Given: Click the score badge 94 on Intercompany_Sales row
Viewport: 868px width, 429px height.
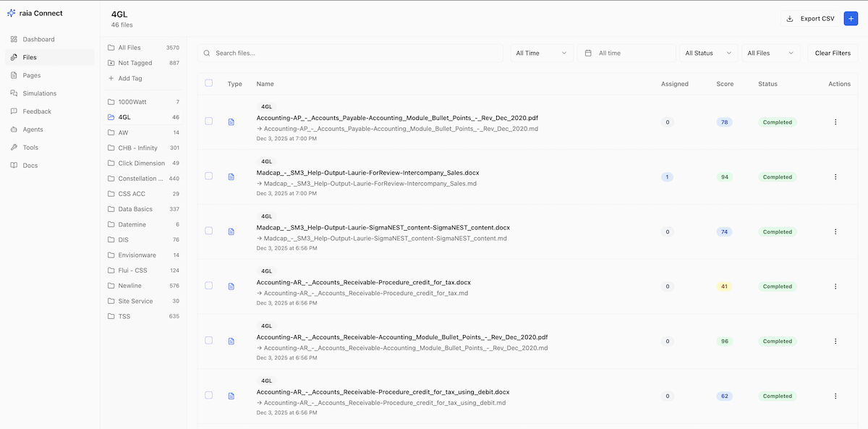Looking at the screenshot, I should [x=724, y=177].
